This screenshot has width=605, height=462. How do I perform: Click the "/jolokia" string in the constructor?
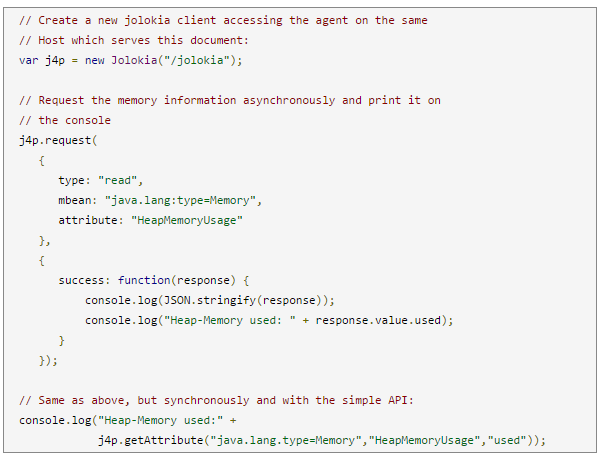pos(205,60)
